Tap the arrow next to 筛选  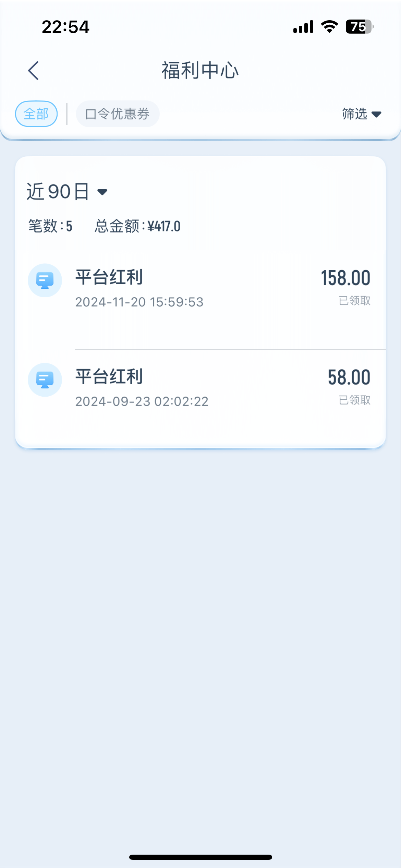click(376, 114)
